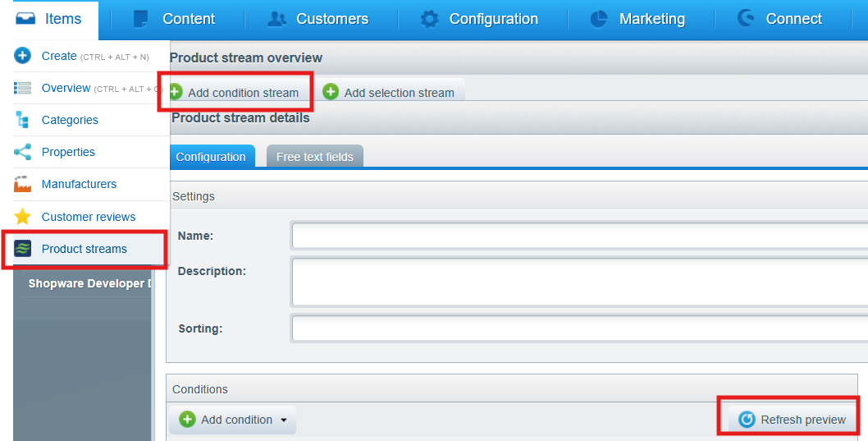Click the Product stream overview heading
Screen dimensions: 868x441
coord(246,57)
